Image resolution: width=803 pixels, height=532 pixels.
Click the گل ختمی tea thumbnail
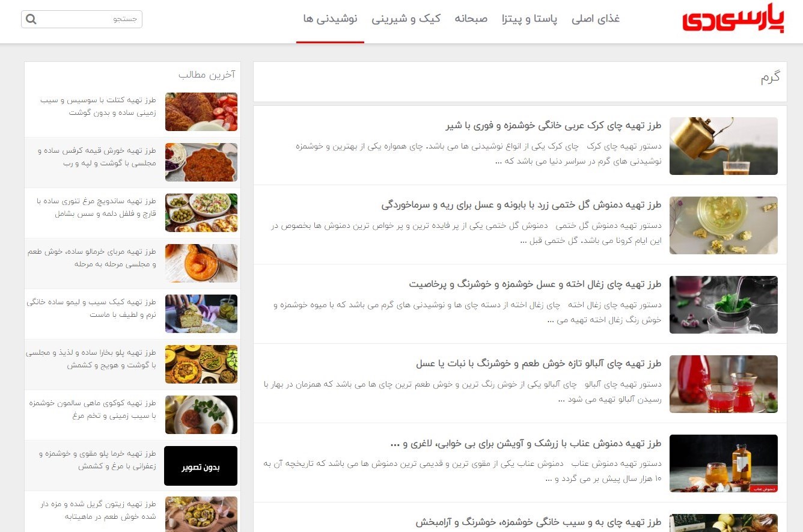[724, 225]
